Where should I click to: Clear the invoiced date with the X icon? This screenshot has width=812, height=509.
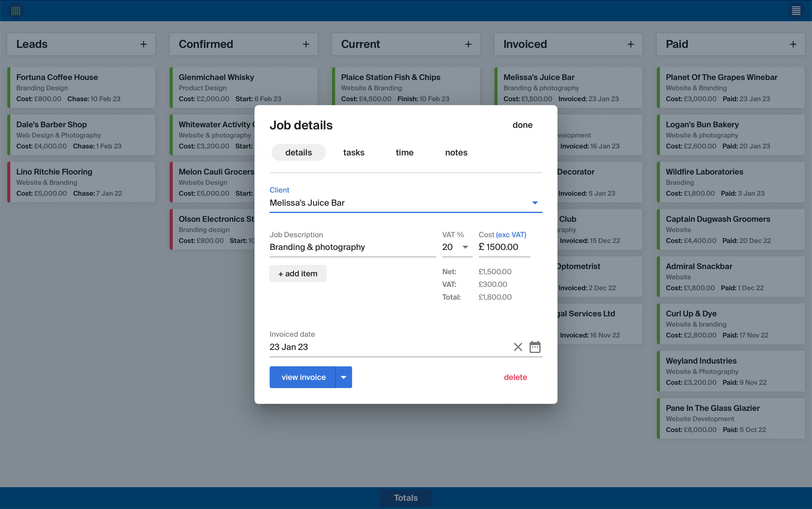click(517, 347)
